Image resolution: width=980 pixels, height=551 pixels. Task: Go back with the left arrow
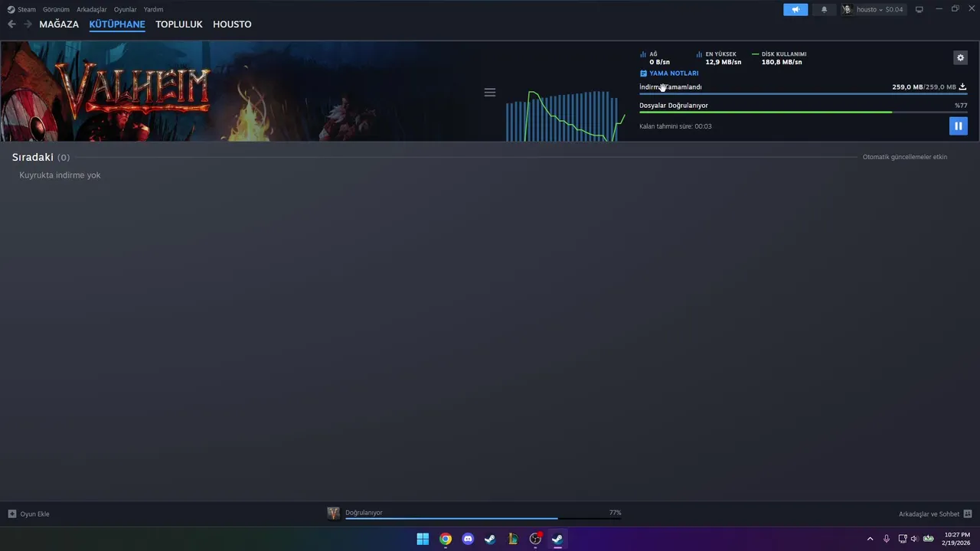(x=11, y=24)
